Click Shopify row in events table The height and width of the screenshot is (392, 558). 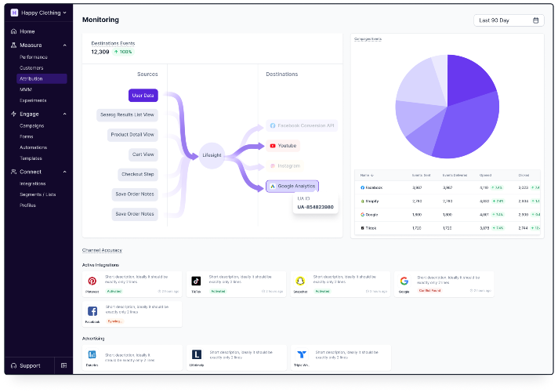[447, 201]
